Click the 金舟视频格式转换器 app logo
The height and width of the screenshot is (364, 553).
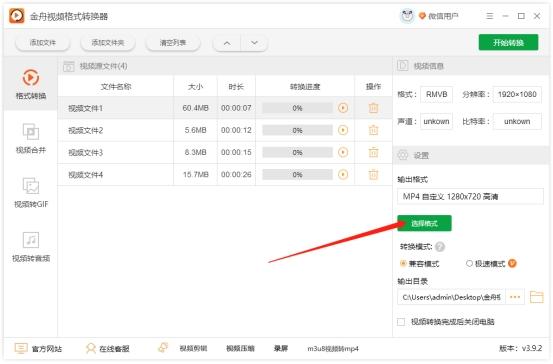coord(17,16)
